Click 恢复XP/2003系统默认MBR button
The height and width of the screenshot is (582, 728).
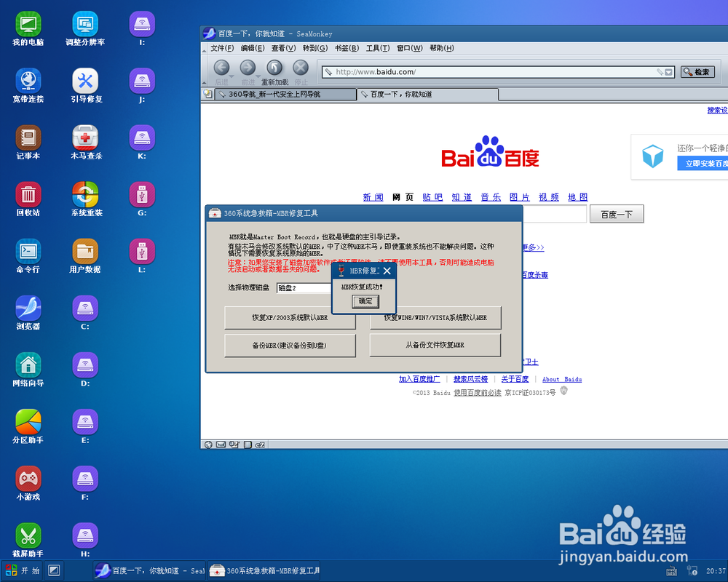pyautogui.click(x=290, y=318)
